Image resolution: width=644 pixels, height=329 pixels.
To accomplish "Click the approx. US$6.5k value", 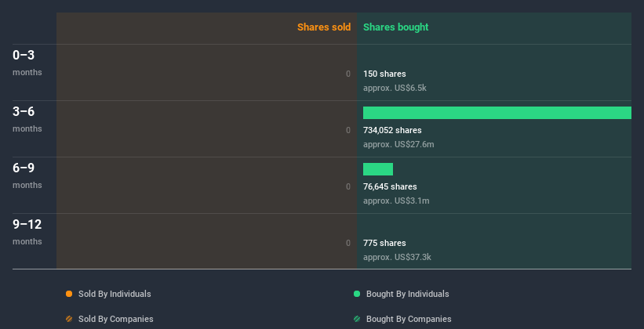I will point(395,88).
